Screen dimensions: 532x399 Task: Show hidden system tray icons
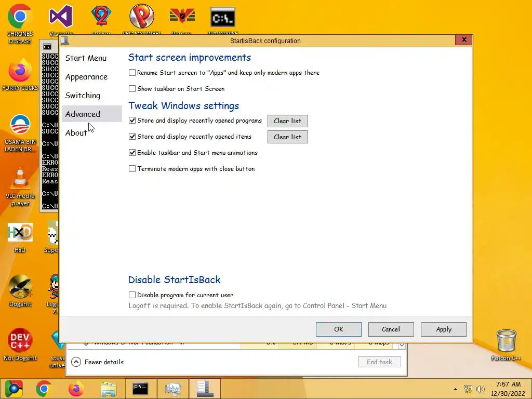455,389
